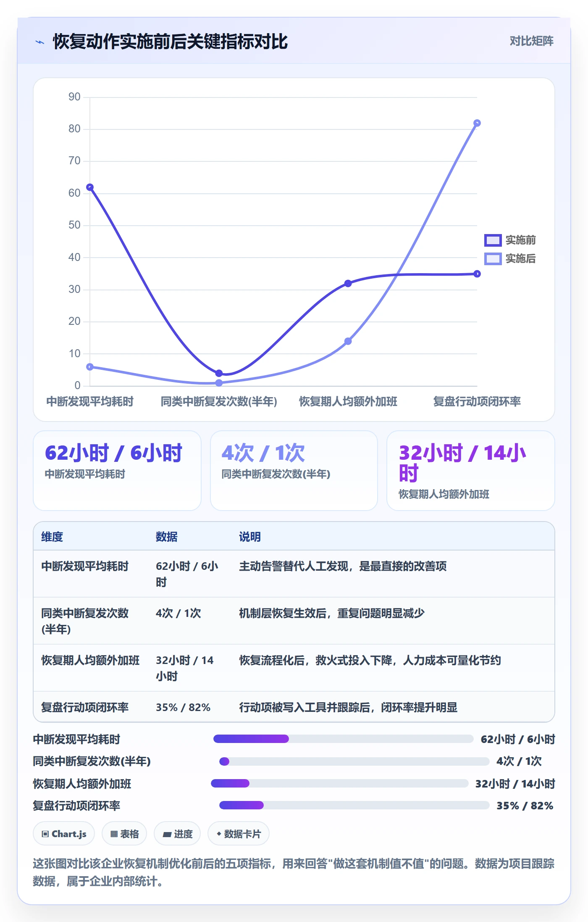Click the 对比矩阵 label in header
The image size is (588, 922).
(531, 41)
